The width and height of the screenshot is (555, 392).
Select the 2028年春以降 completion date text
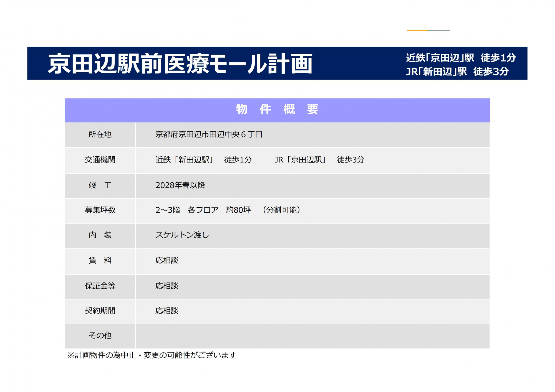180,185
